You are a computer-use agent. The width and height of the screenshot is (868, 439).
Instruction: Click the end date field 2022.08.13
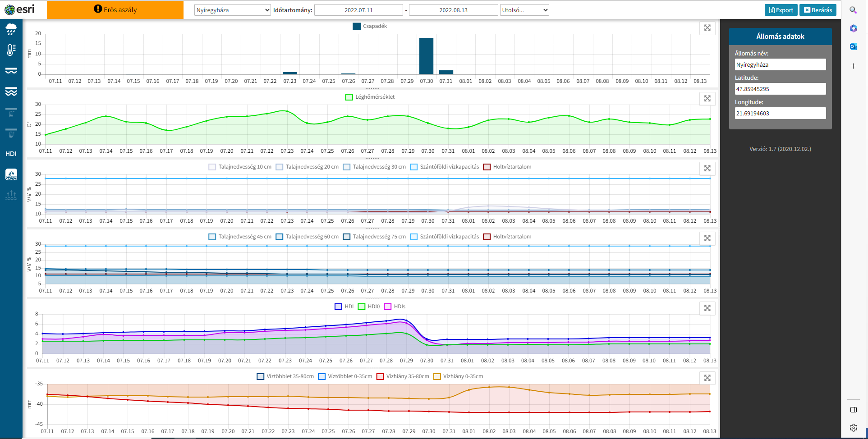click(453, 10)
